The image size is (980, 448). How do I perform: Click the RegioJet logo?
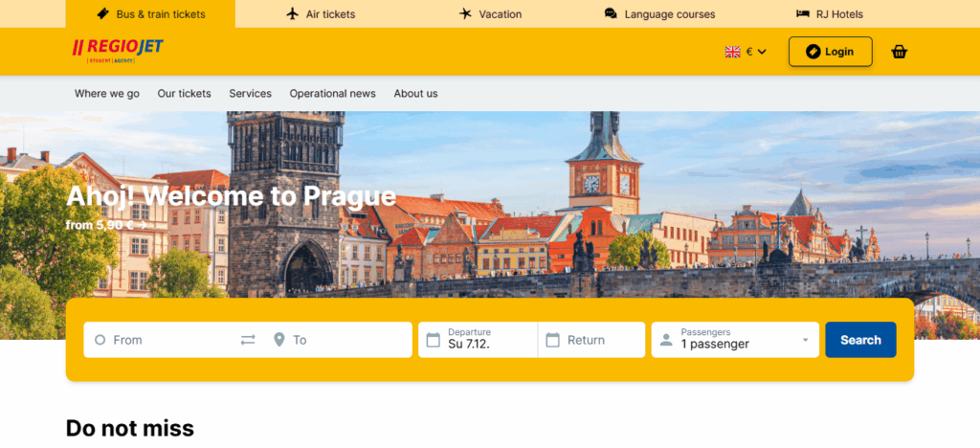[117, 51]
